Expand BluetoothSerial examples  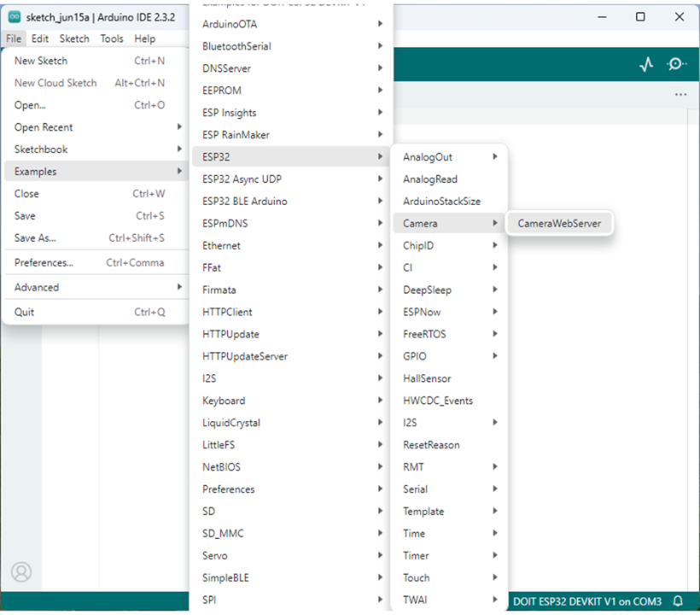(x=291, y=46)
